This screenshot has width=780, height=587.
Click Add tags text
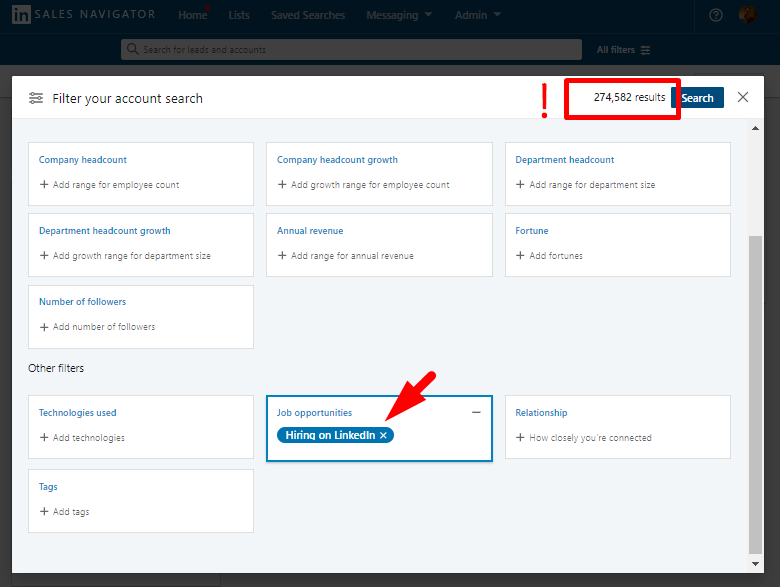pyautogui.click(x=71, y=511)
